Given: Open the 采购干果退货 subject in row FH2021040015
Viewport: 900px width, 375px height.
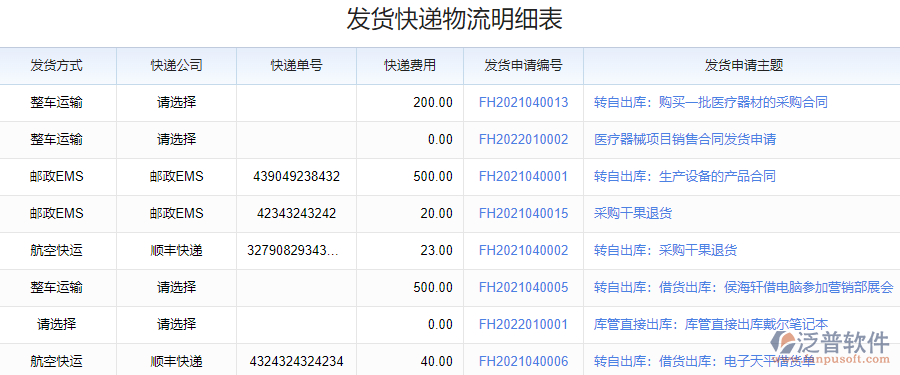Looking at the screenshot, I should [633, 214].
